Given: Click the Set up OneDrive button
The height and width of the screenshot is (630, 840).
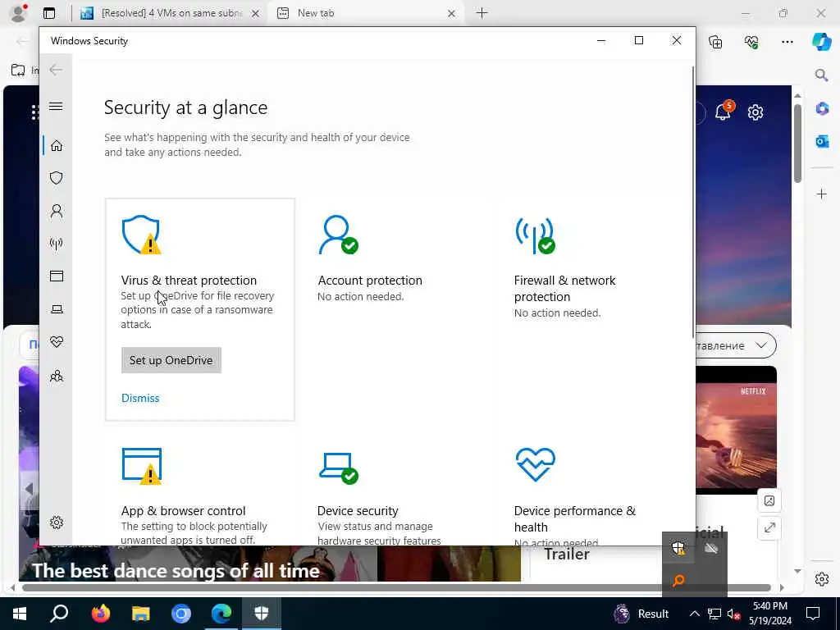Looking at the screenshot, I should point(171,360).
